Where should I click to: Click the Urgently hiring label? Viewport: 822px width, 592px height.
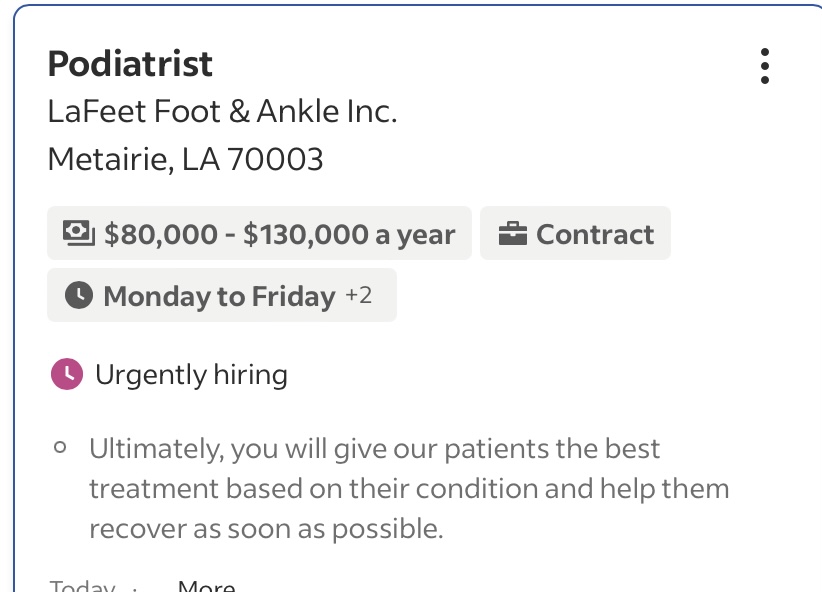[191, 375]
